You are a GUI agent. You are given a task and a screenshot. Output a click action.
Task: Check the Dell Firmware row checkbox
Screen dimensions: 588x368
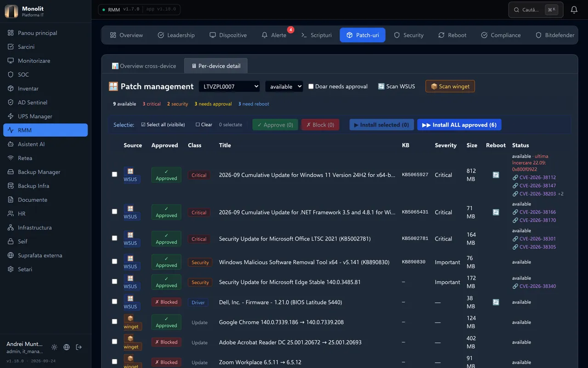114,301
